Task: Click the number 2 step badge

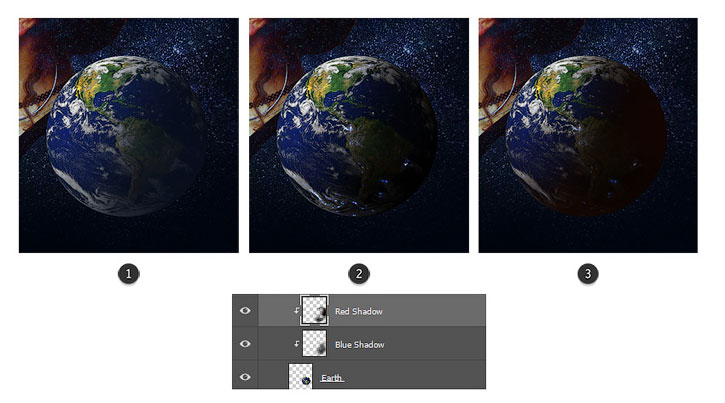Action: pos(359,274)
